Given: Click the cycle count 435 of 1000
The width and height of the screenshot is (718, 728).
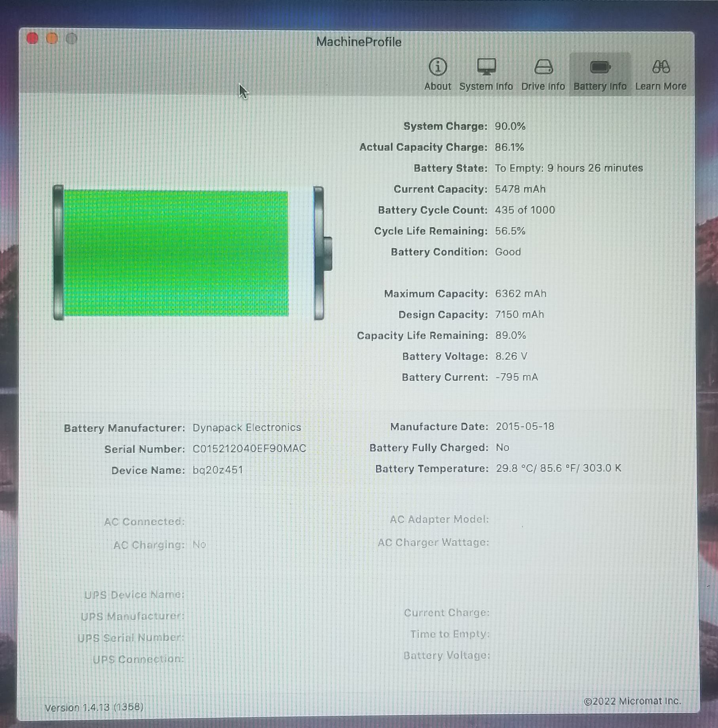Looking at the screenshot, I should tap(525, 210).
